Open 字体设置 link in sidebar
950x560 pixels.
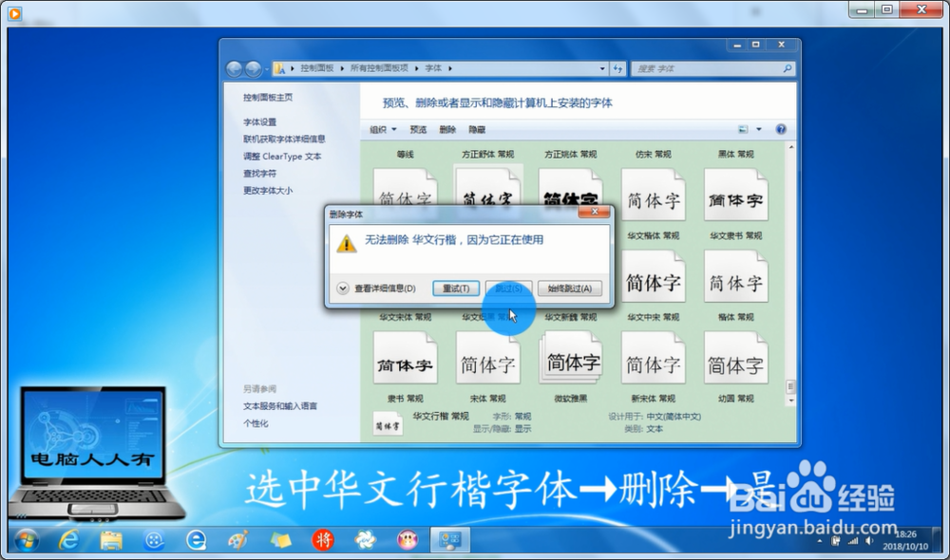(x=260, y=122)
